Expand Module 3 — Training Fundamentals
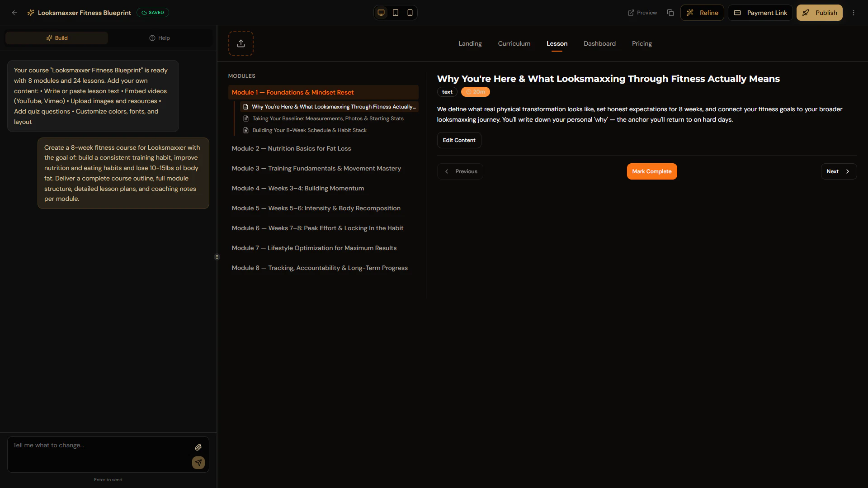 323,168
